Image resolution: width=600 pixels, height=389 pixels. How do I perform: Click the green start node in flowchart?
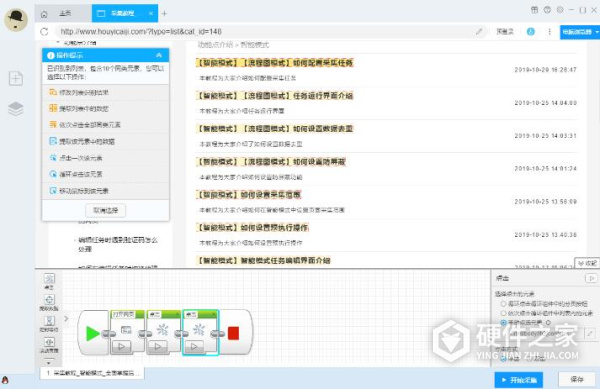[93, 334]
